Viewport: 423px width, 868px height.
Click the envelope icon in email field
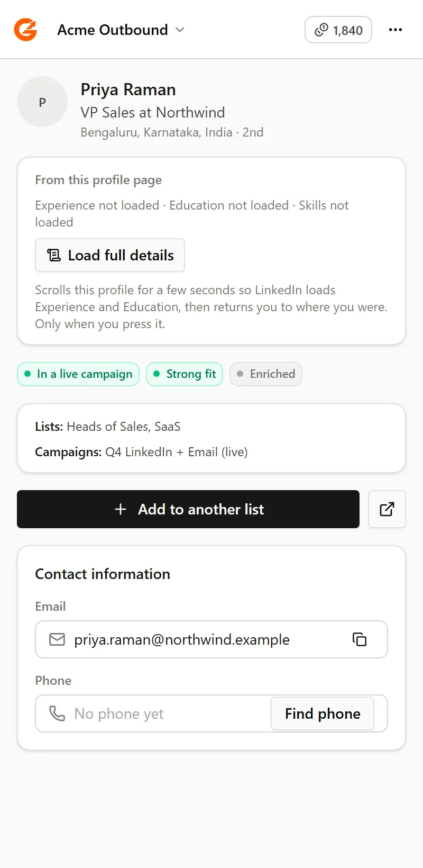point(57,639)
